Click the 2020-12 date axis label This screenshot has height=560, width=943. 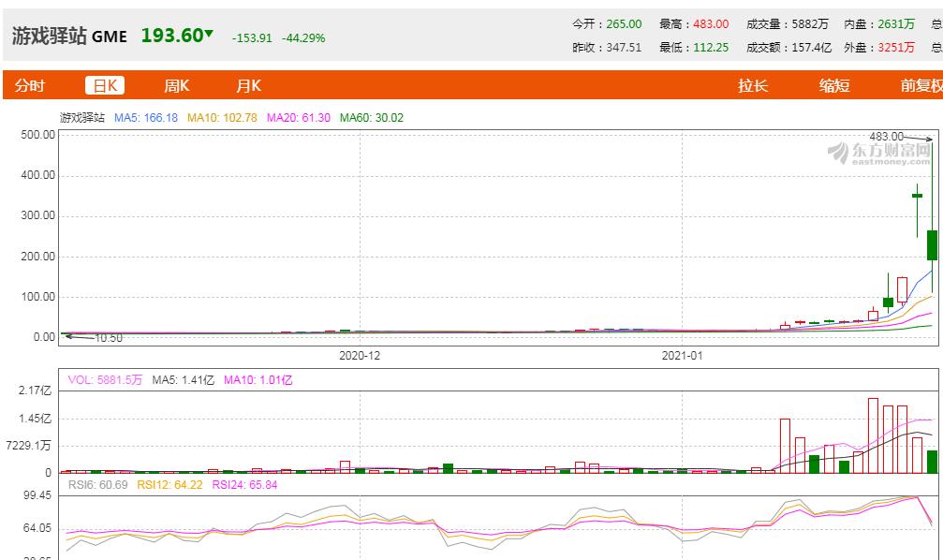coord(360,356)
